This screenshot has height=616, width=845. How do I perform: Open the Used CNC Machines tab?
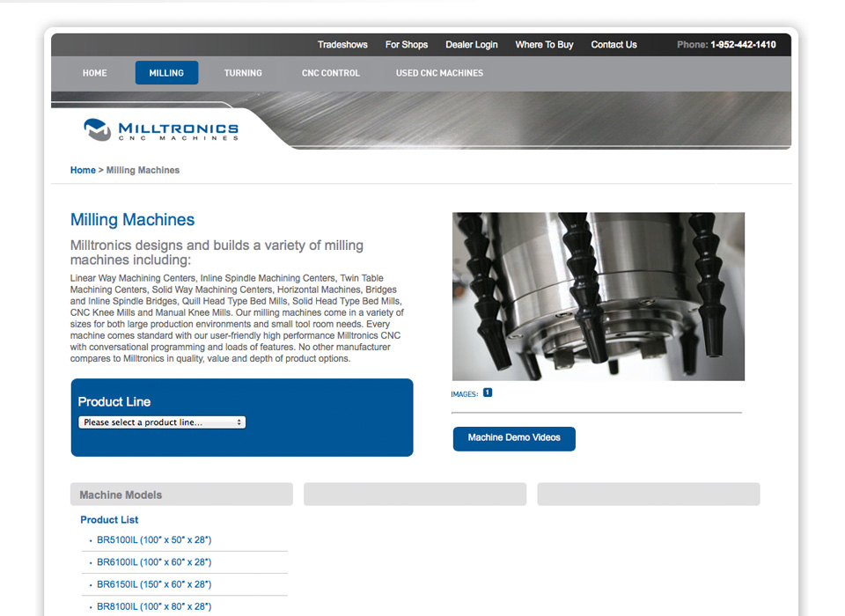pos(440,73)
